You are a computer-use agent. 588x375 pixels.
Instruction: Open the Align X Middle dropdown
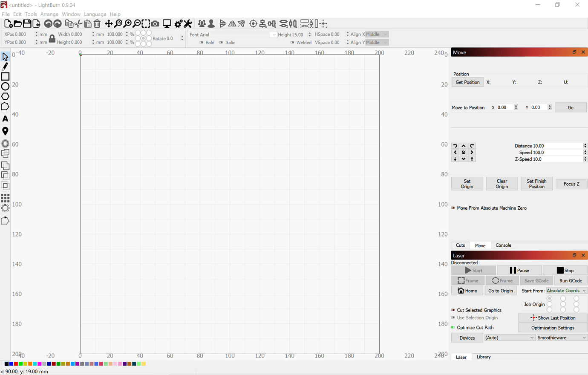click(x=377, y=35)
